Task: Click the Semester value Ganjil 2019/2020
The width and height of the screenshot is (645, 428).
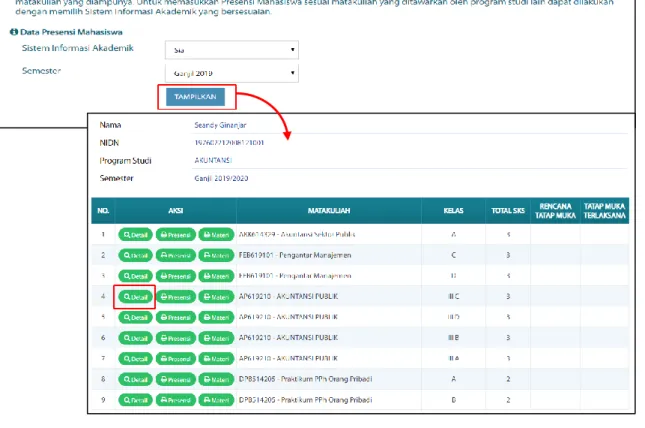Action: 221,178
